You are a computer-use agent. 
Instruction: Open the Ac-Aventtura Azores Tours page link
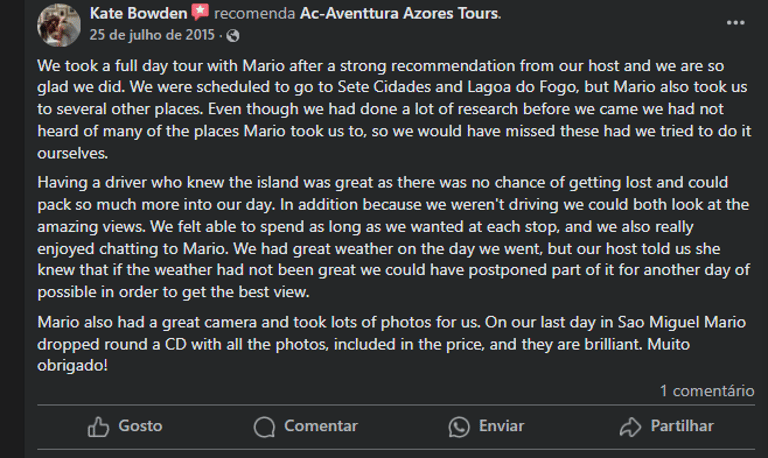tap(399, 13)
